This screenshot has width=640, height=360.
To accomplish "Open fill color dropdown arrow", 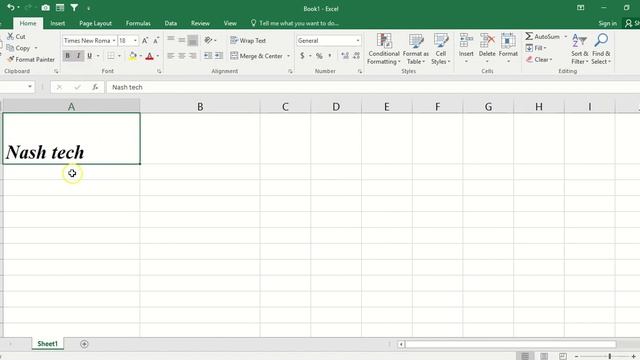I will point(140,56).
